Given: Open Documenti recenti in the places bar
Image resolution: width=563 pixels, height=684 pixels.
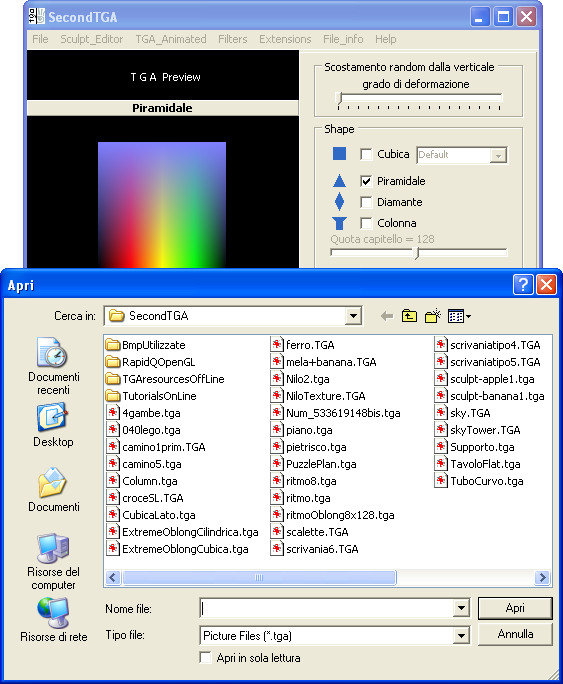Looking at the screenshot, I should pyautogui.click(x=53, y=366).
